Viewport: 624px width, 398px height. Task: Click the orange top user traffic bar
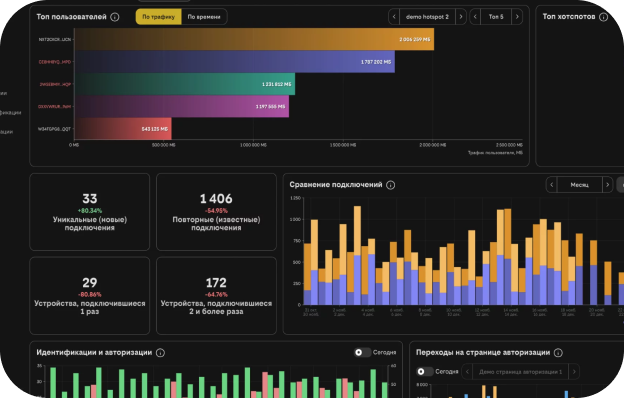click(254, 39)
